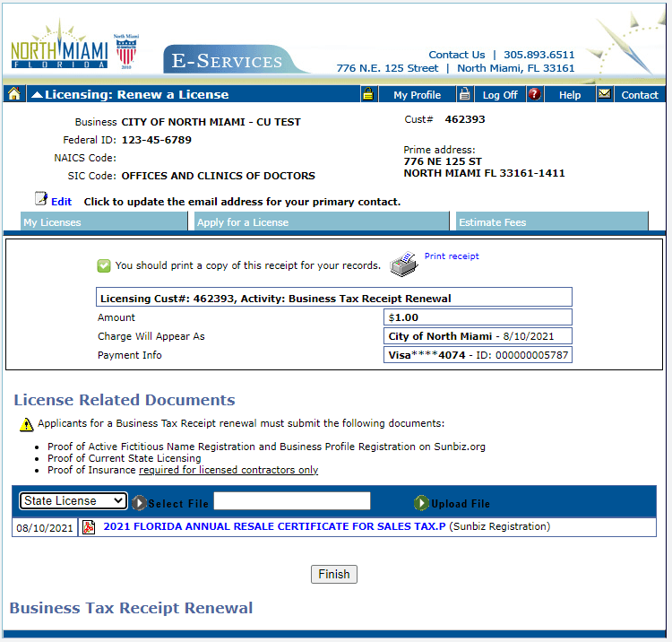
Task: Click the envelope icon beside Contact
Action: (x=604, y=93)
